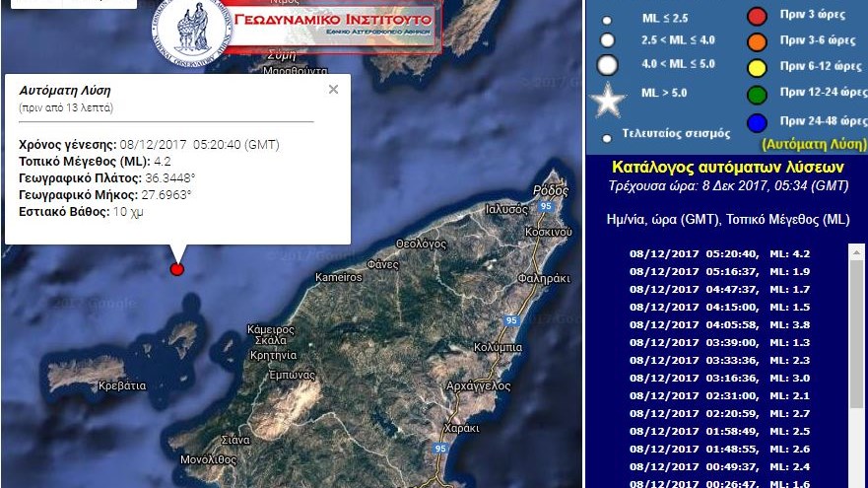Click the Εμπωνας label on map
The width and height of the screenshot is (868, 488).
(x=292, y=375)
